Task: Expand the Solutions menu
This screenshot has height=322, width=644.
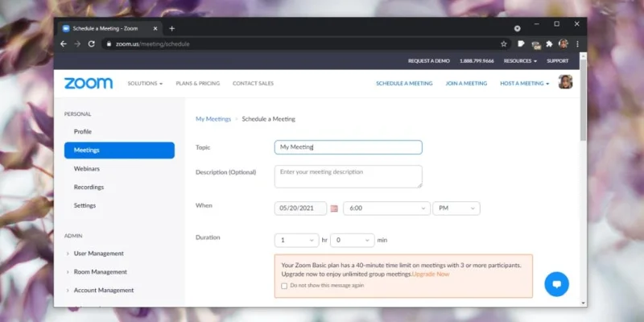Action: pyautogui.click(x=145, y=84)
